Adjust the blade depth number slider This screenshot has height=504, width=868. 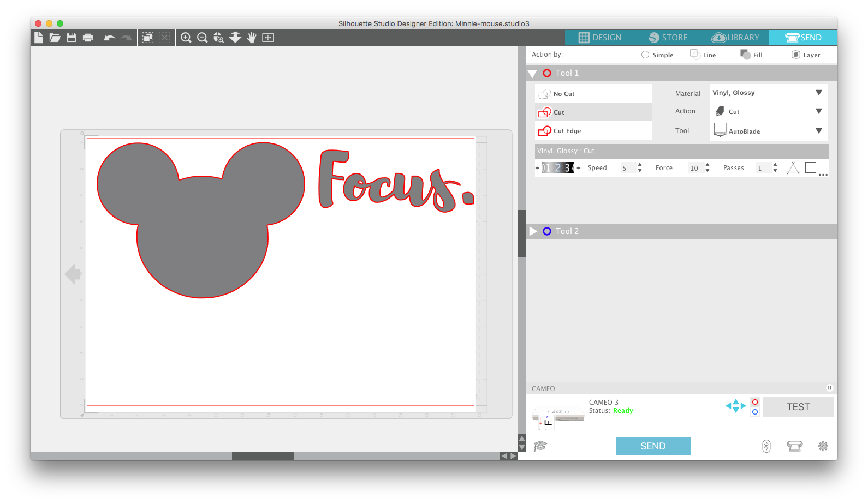pyautogui.click(x=557, y=168)
